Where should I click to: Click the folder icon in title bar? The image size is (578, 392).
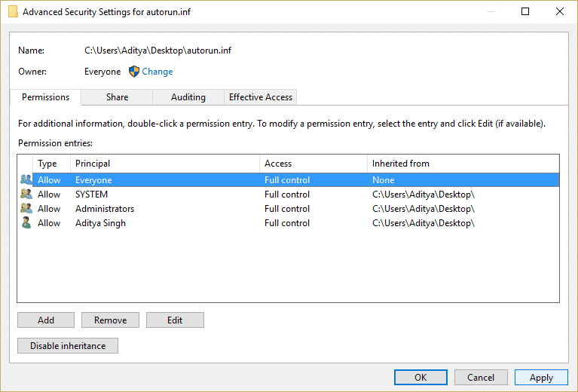[x=13, y=12]
